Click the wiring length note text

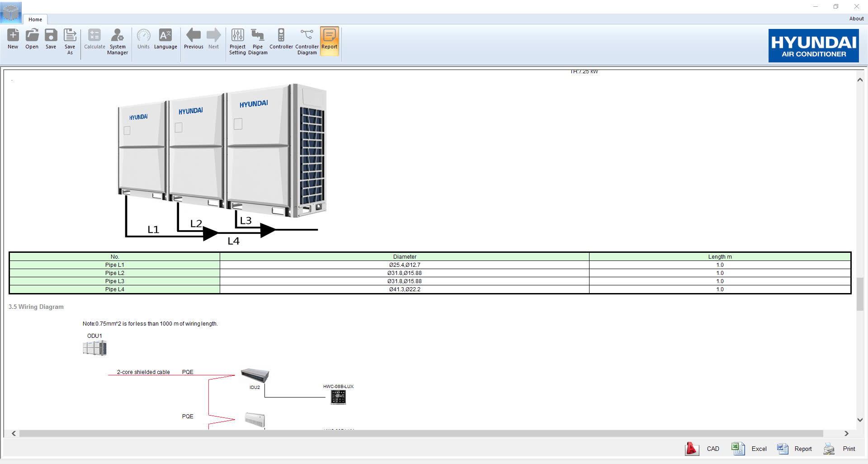tap(150, 324)
